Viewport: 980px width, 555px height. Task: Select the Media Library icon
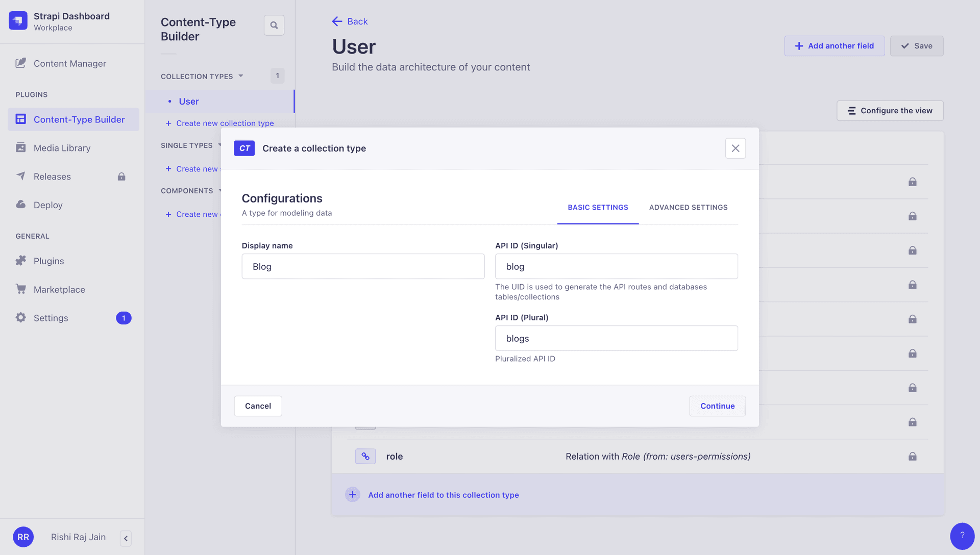[x=20, y=147]
